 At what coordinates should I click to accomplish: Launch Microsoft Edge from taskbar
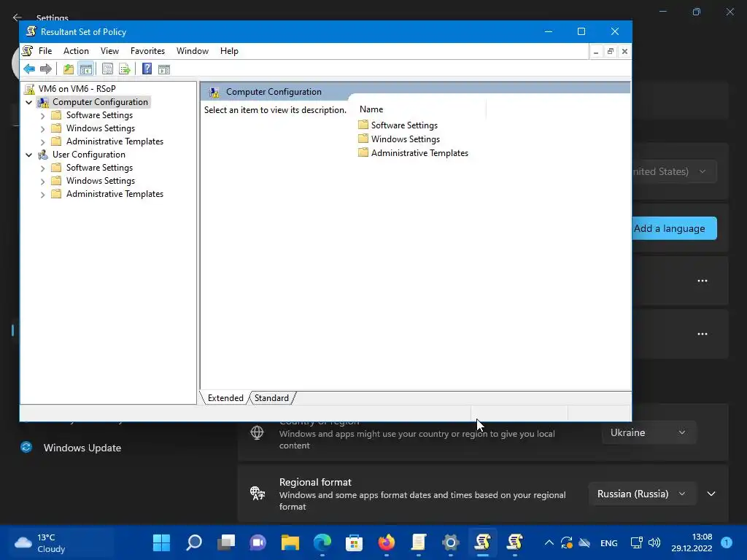coord(322,542)
